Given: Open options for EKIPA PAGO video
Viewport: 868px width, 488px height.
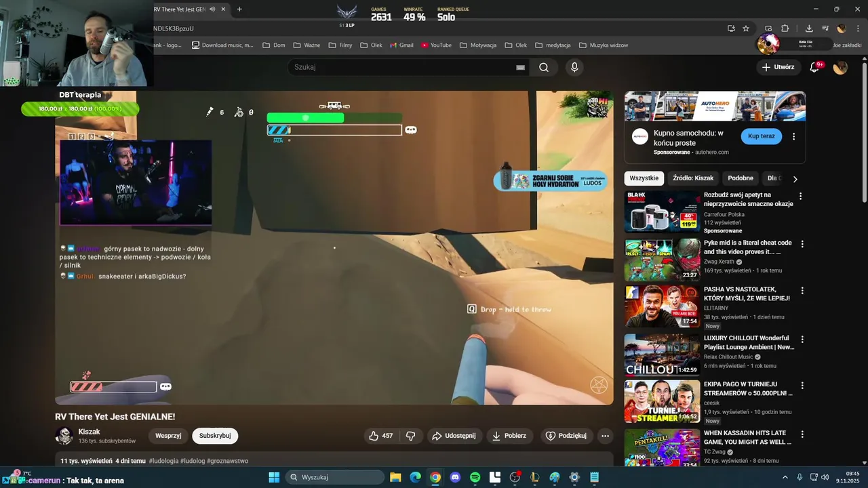Looking at the screenshot, I should (802, 386).
